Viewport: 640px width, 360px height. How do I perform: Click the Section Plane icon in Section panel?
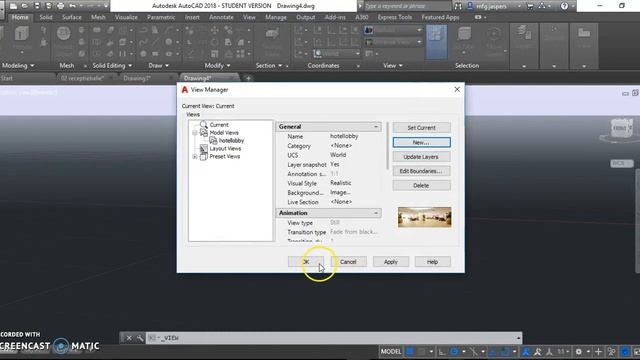[272, 34]
